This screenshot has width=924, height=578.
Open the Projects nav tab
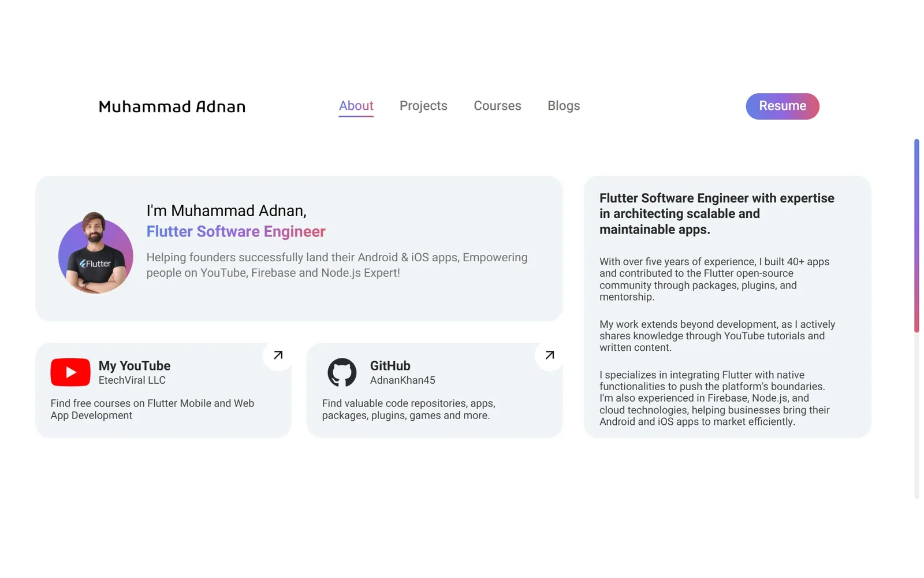click(423, 106)
